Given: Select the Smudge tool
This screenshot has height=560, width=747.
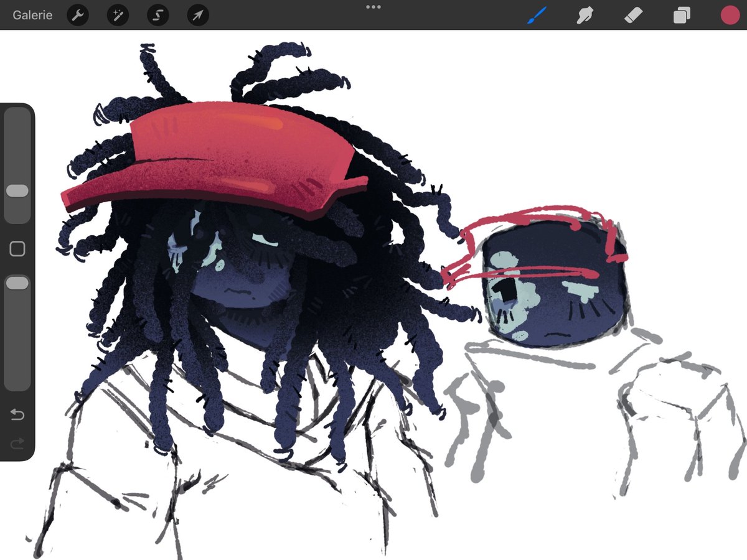Looking at the screenshot, I should [585, 15].
